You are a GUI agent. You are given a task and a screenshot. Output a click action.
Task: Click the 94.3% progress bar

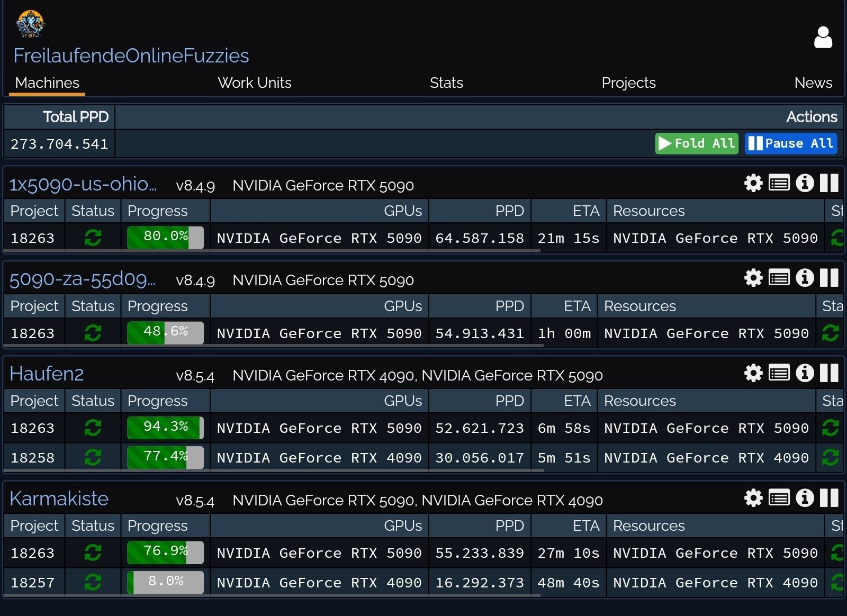point(165,428)
